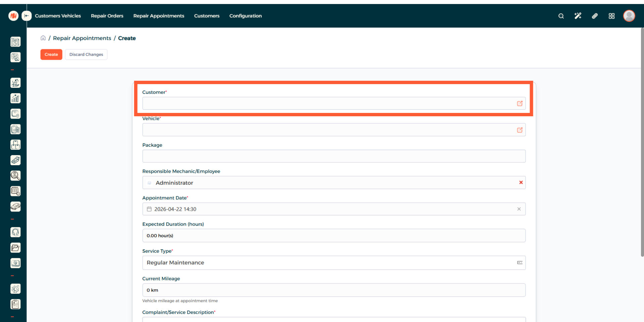Viewport: 644px width, 322px height.
Task: Open the Repair Orders menu
Action: click(x=107, y=16)
